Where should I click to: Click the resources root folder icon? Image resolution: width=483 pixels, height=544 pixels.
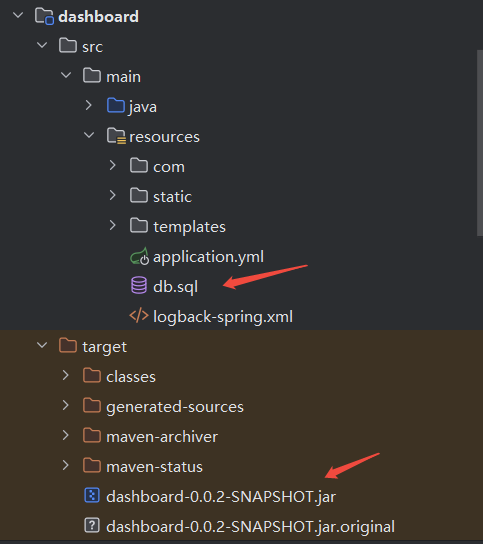pos(116,136)
